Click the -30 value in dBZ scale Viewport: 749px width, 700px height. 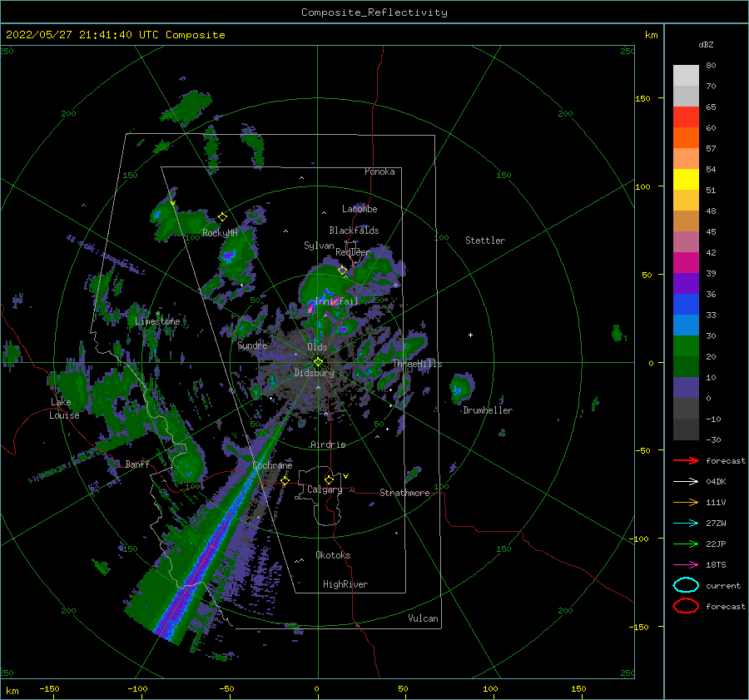[713, 439]
